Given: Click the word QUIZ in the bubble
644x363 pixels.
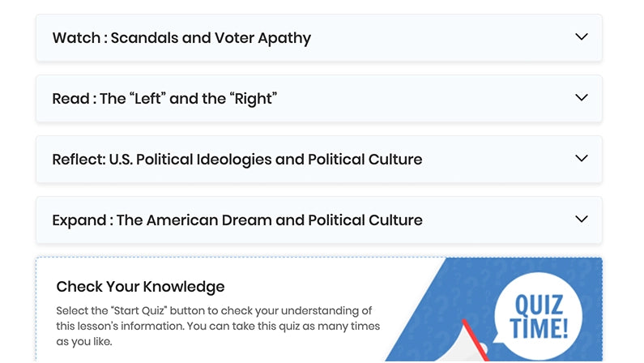Looking at the screenshot, I should click(540, 304).
